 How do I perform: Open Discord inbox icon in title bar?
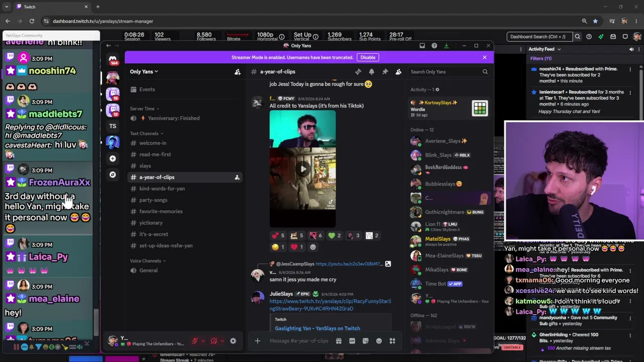pos(422,46)
